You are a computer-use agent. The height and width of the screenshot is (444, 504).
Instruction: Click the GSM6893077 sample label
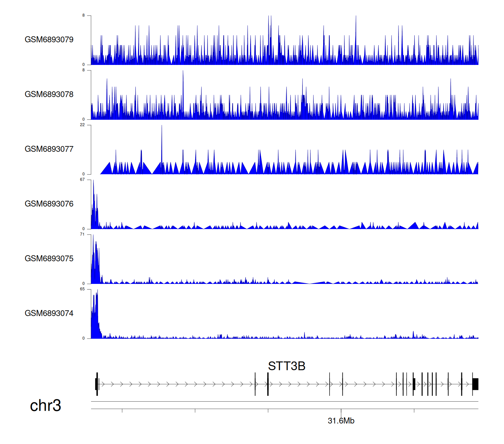(x=49, y=149)
